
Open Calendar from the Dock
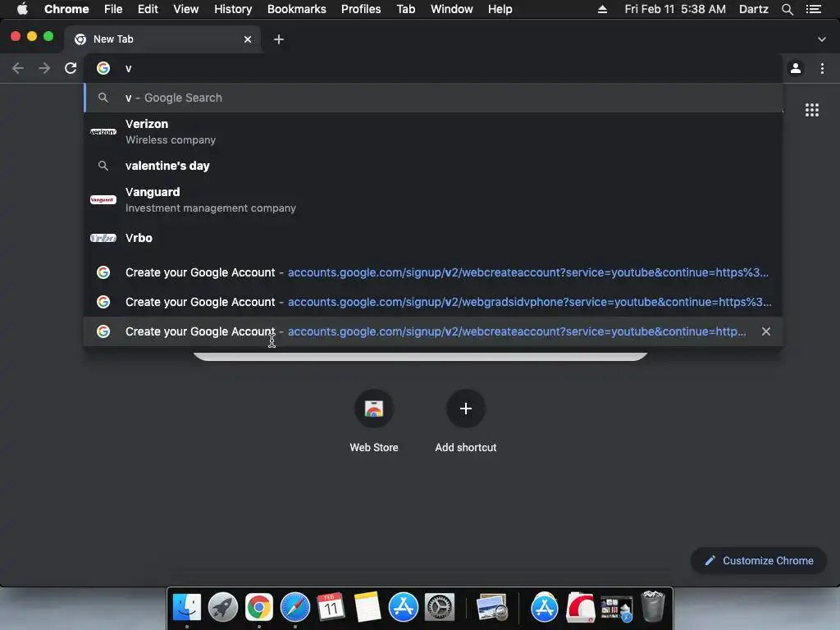[331, 608]
